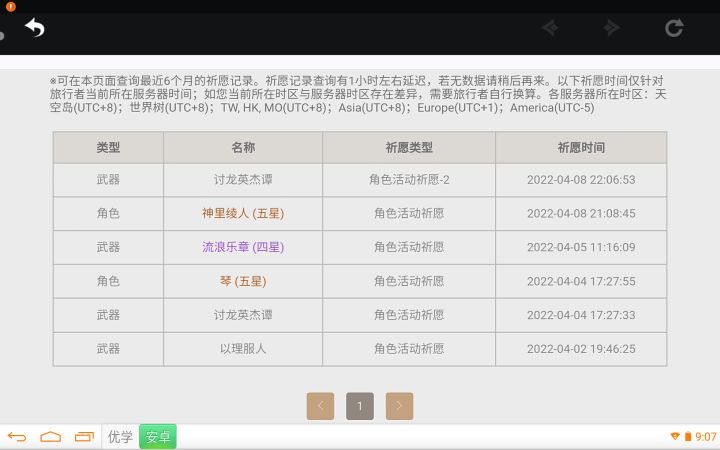Tap the white back arrow icon
Screen dimensions: 720x450
coord(34,28)
